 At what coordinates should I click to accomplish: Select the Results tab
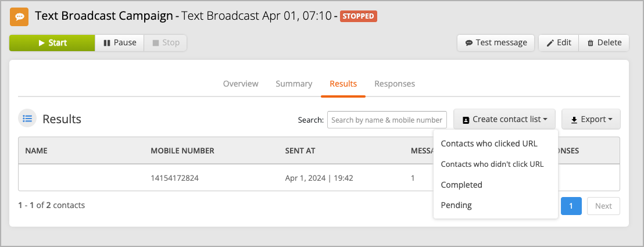344,84
